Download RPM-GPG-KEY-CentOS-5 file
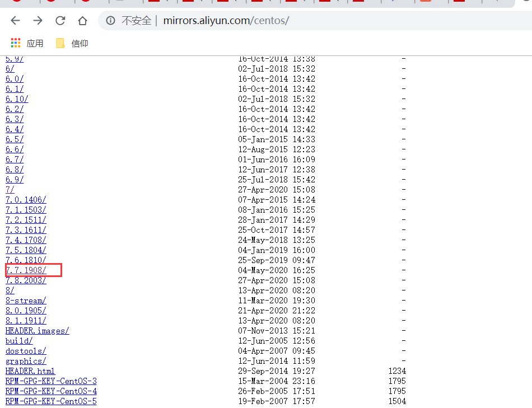The image size is (532, 408). (51, 401)
